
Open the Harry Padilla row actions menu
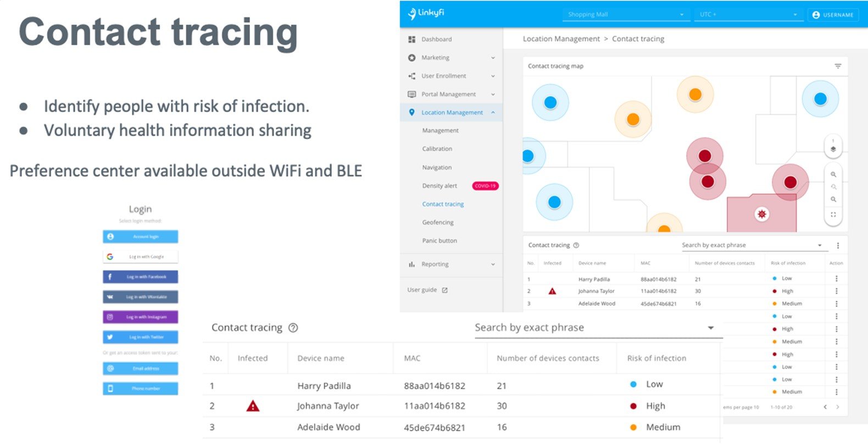836,279
